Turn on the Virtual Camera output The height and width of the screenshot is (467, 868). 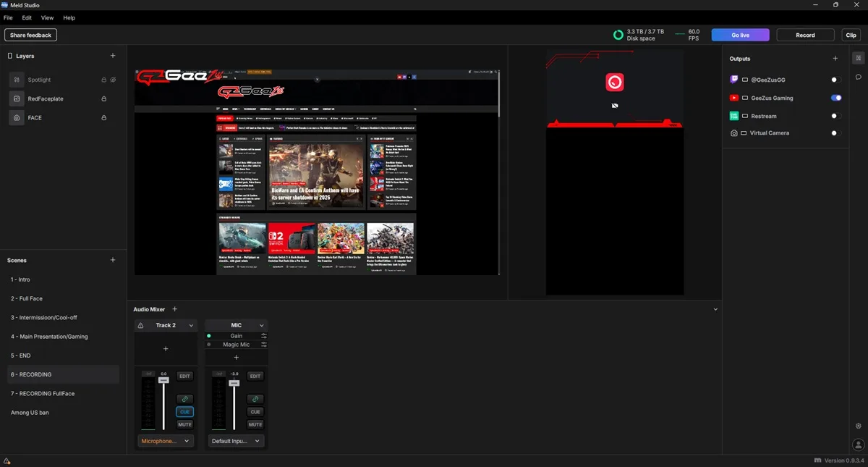[836, 133]
